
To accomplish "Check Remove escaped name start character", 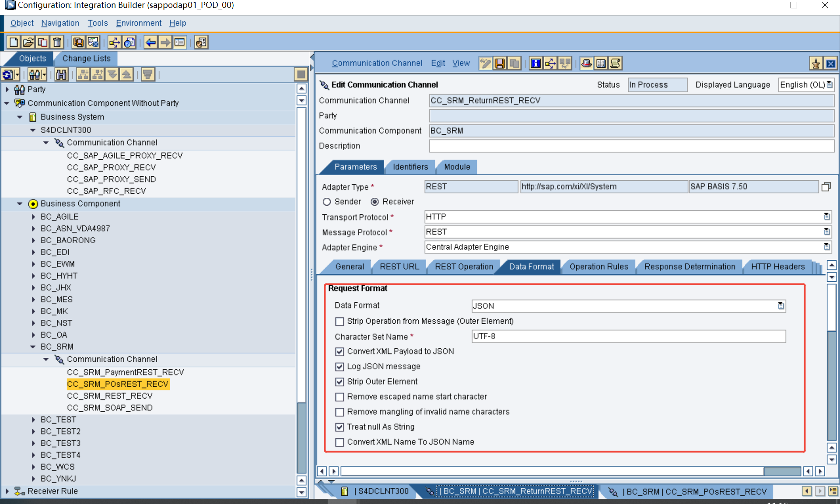I will click(339, 397).
